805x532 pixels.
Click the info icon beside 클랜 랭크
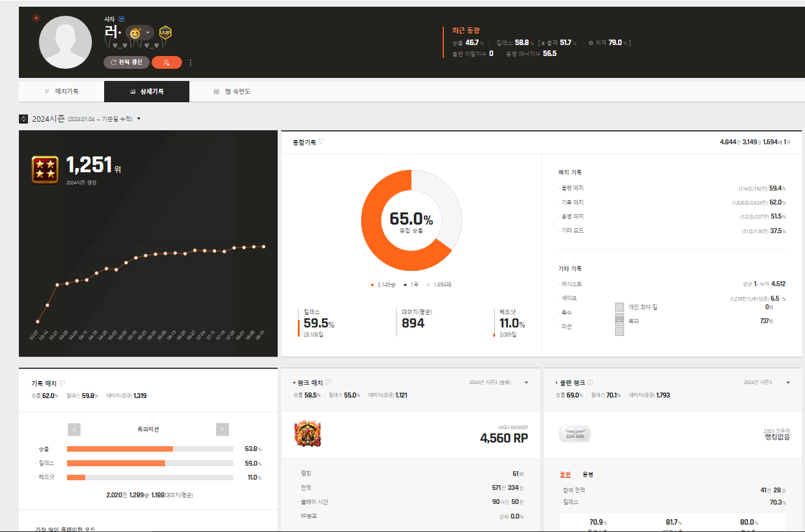coord(591,382)
